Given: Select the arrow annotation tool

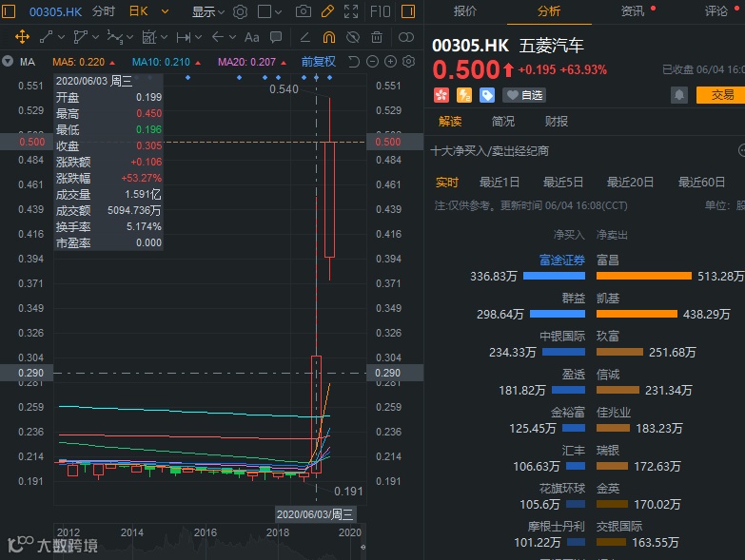Looking at the screenshot, I should point(218,36).
